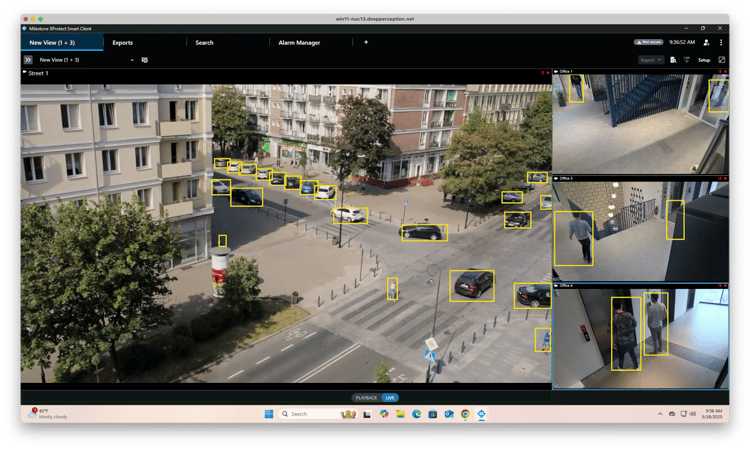Toggle full screen mode icon
Screen dimensions: 750x450
click(x=722, y=60)
